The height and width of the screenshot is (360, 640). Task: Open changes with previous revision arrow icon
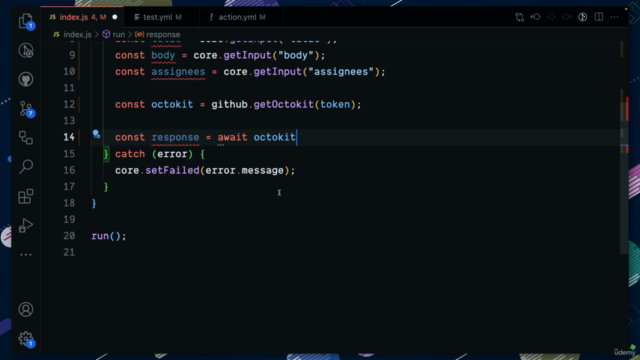tap(535, 17)
